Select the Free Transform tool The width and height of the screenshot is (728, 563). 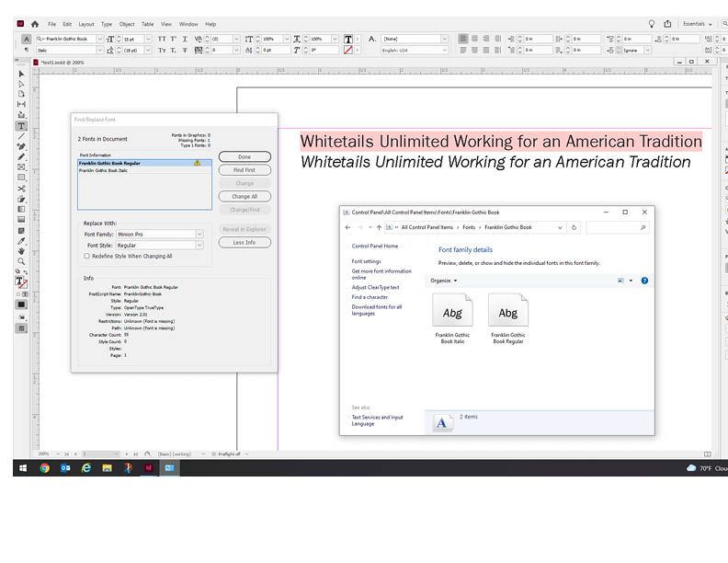pyautogui.click(x=21, y=199)
